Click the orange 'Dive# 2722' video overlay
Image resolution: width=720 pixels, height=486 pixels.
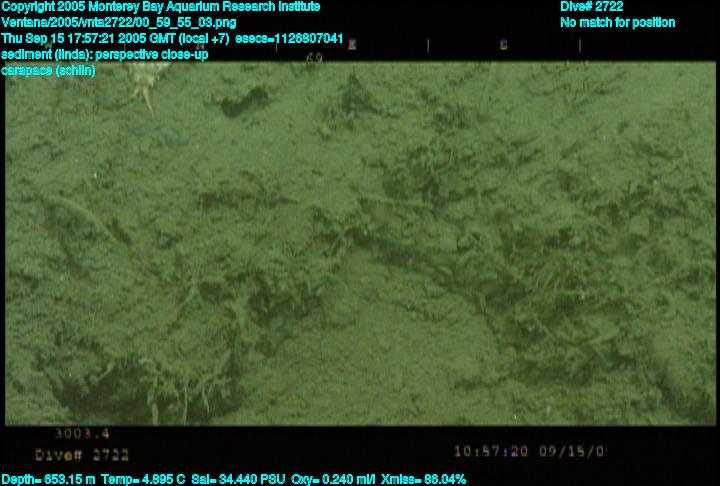coord(82,455)
